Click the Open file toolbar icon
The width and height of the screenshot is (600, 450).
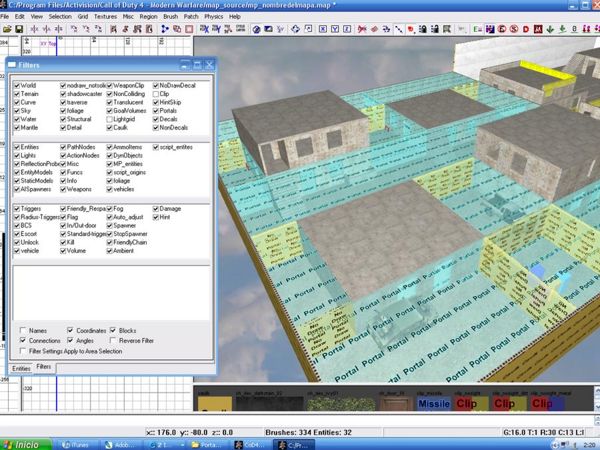coord(7,29)
